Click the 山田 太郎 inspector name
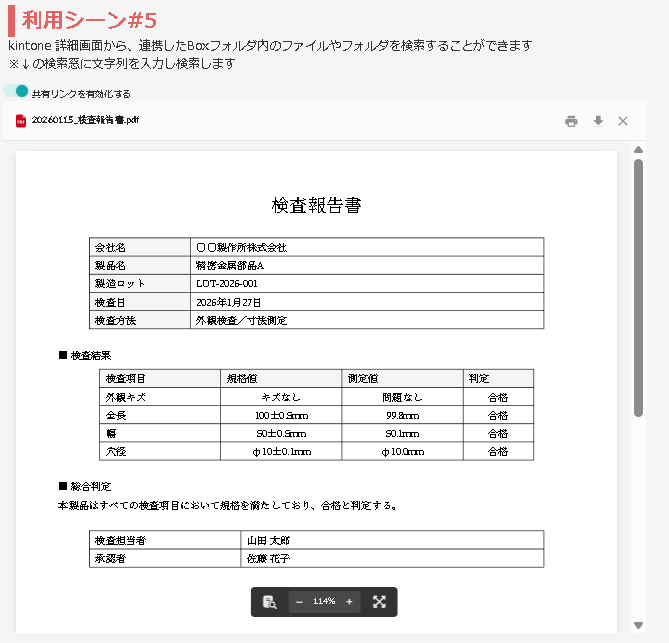 coord(268,541)
